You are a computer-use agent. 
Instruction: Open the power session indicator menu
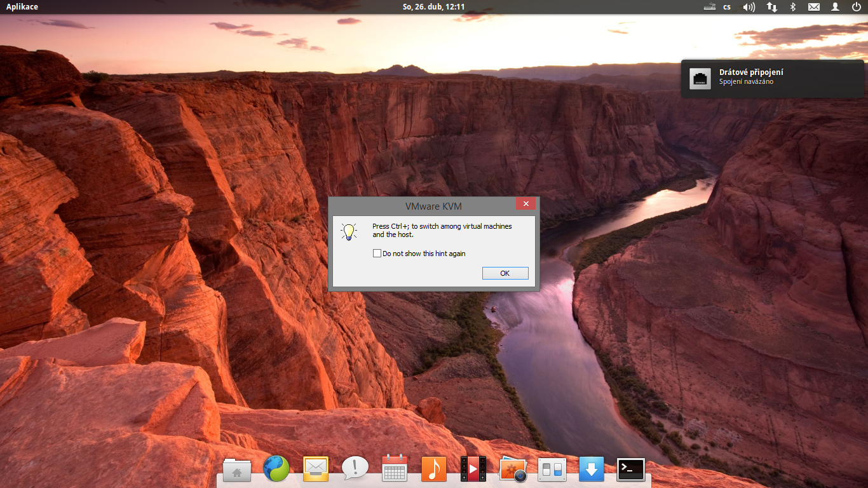pyautogui.click(x=857, y=7)
